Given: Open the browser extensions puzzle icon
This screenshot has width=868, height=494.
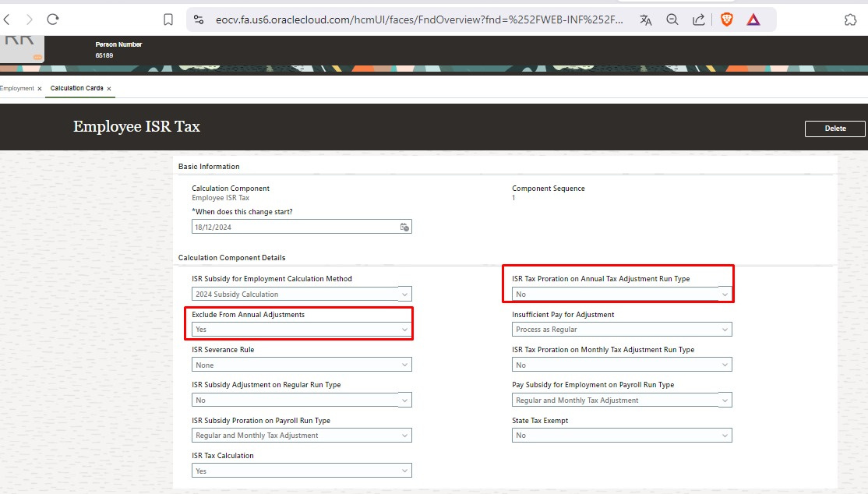Looking at the screenshot, I should click(x=850, y=19).
